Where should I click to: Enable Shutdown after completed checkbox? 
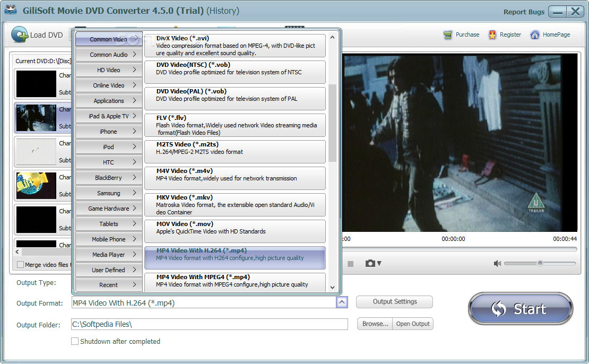tap(75, 341)
